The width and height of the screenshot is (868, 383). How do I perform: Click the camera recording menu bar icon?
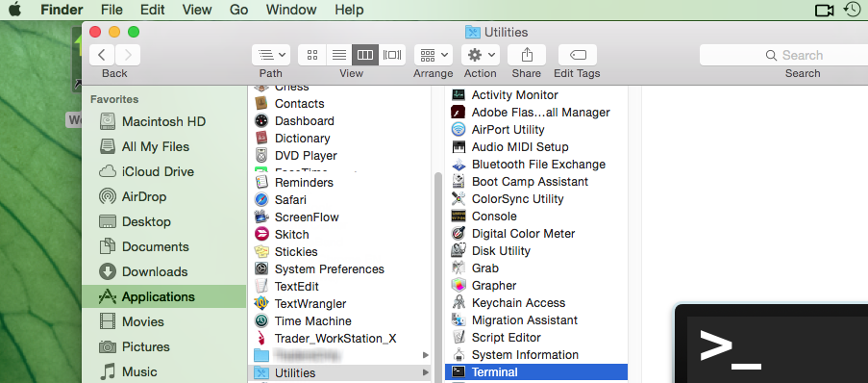[825, 10]
